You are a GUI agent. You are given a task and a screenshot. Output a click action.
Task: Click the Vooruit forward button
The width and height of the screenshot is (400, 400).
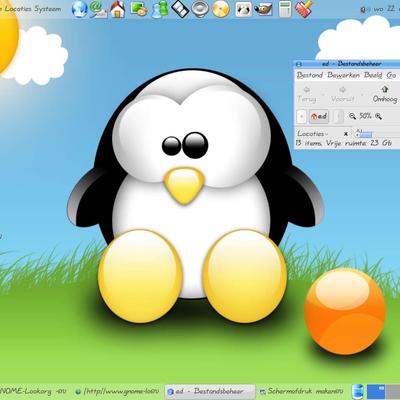click(x=343, y=94)
